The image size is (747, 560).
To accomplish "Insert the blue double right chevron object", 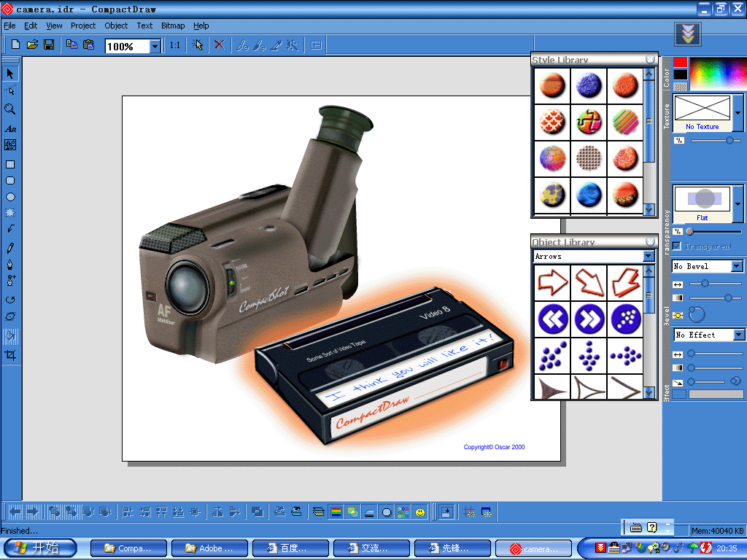I will coord(589,319).
